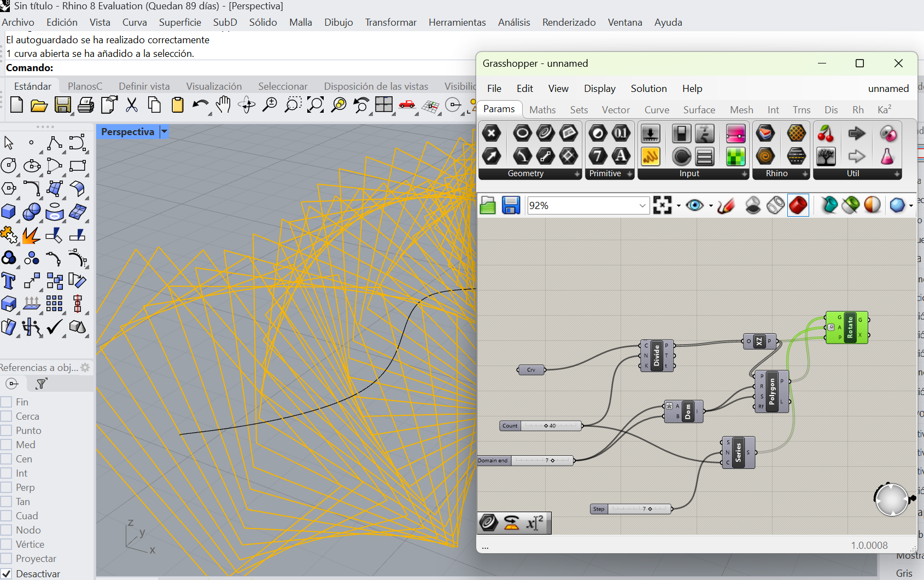Click the Grasshopper preview eye icon
This screenshot has height=580, width=924.
click(x=694, y=206)
